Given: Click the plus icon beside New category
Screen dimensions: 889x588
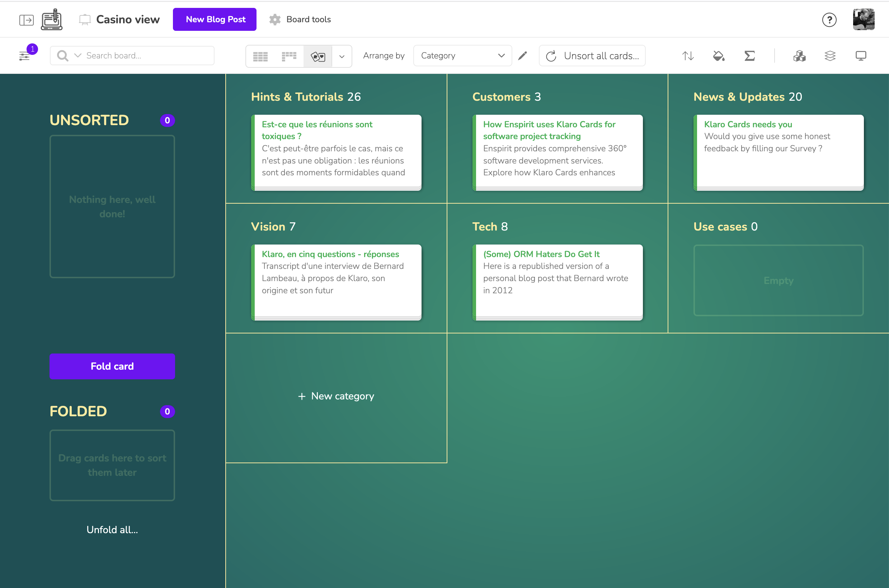Looking at the screenshot, I should pos(302,397).
